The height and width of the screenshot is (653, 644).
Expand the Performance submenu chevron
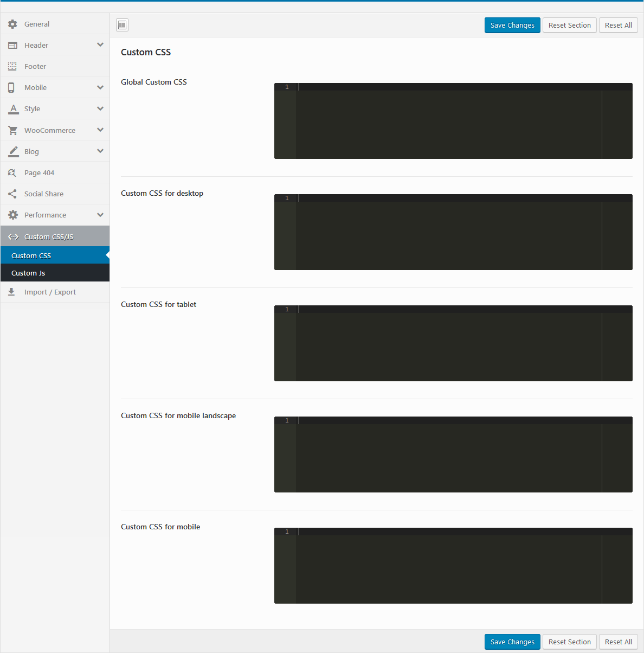100,215
